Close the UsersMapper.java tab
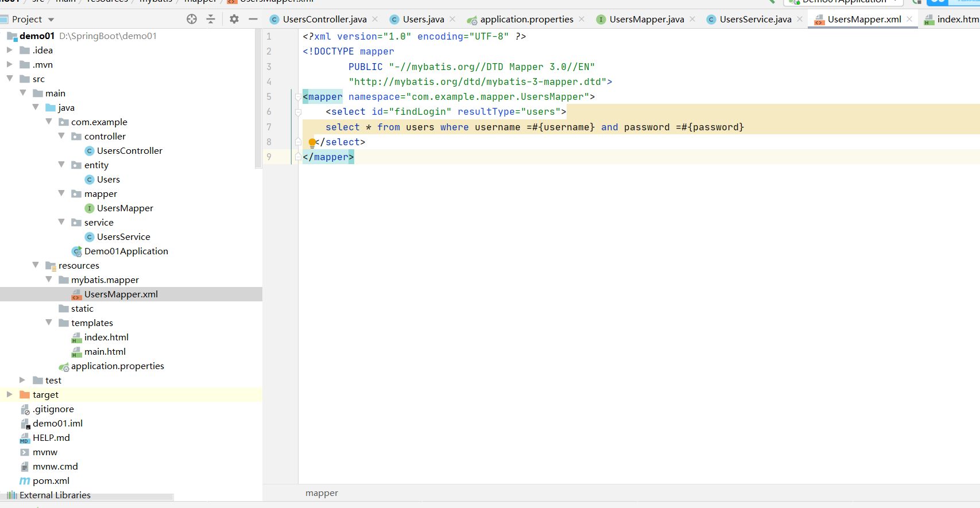Image resolution: width=980 pixels, height=508 pixels. [692, 19]
